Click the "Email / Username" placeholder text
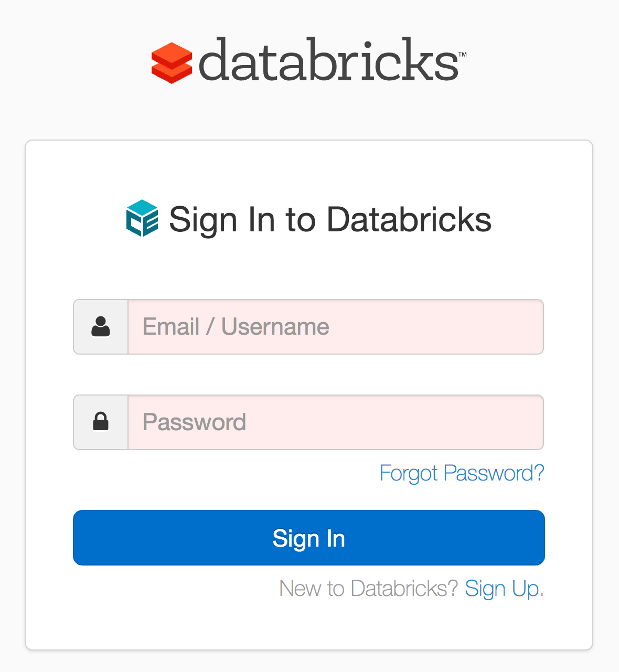The image size is (619, 672). (236, 327)
